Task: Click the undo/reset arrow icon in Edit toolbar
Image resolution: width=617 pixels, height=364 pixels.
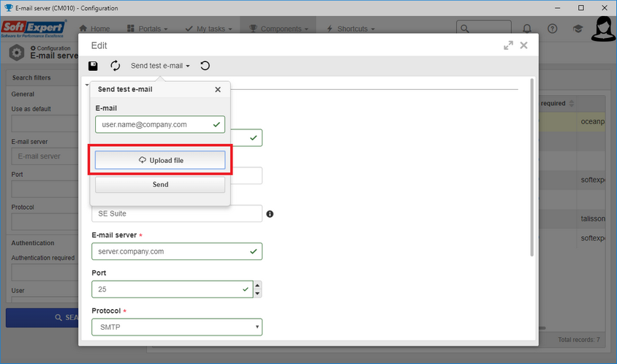Action: point(205,66)
